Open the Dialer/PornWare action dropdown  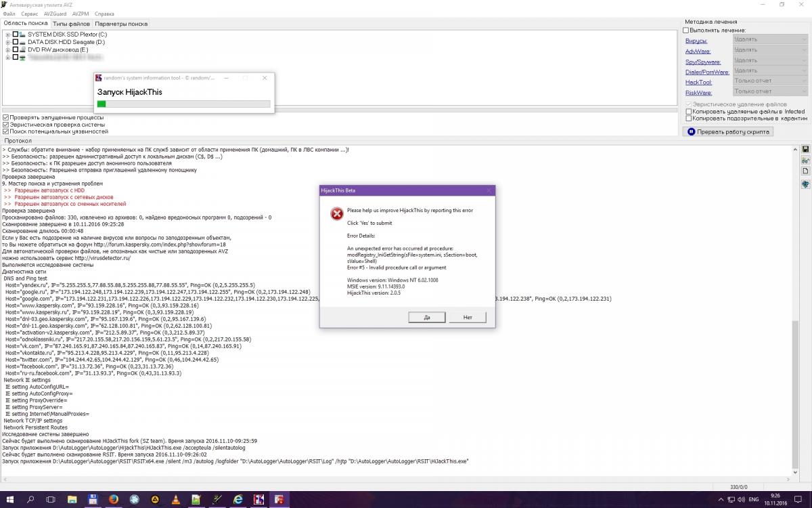(771, 70)
